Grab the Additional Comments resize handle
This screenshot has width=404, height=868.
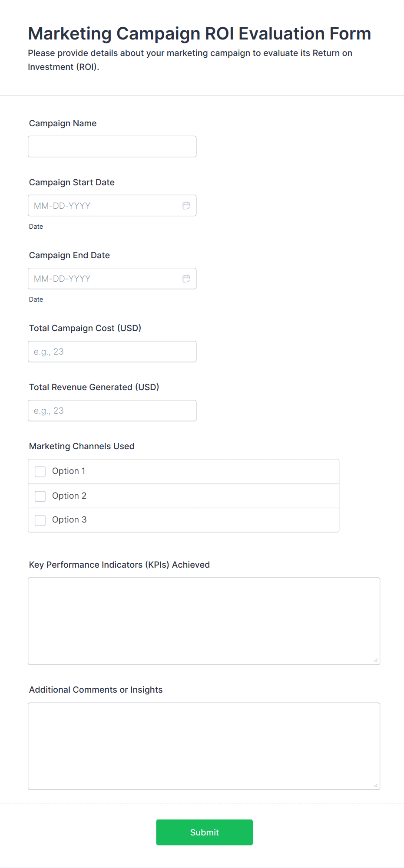(375, 785)
